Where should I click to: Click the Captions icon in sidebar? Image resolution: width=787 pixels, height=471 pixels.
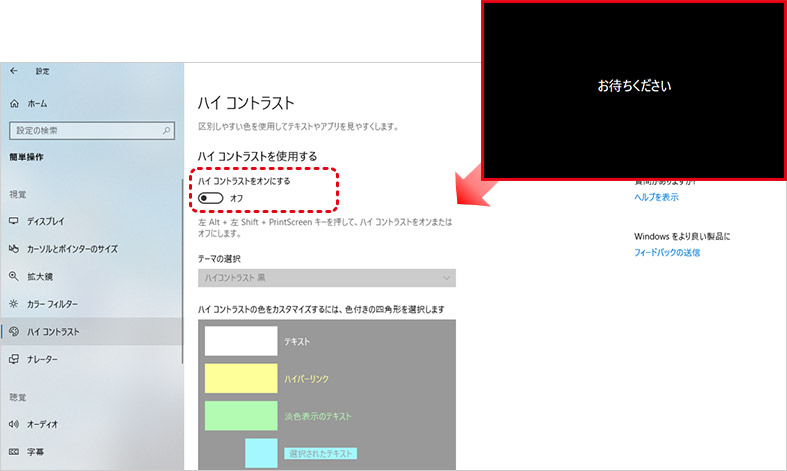[x=14, y=451]
